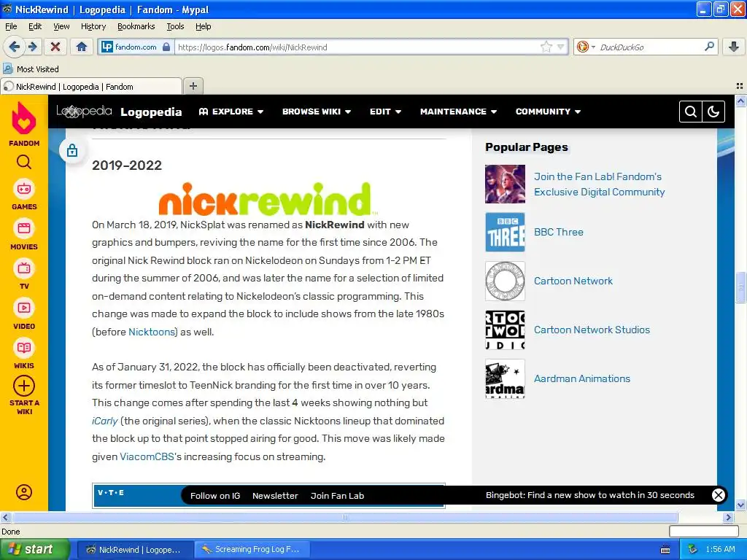Open the File menu
The image size is (747, 560).
click(x=11, y=26)
